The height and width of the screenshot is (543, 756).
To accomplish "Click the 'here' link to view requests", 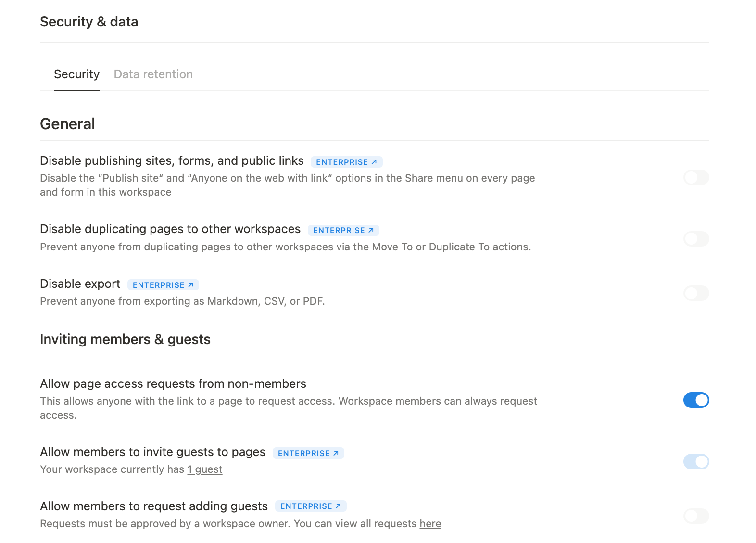I will (430, 524).
